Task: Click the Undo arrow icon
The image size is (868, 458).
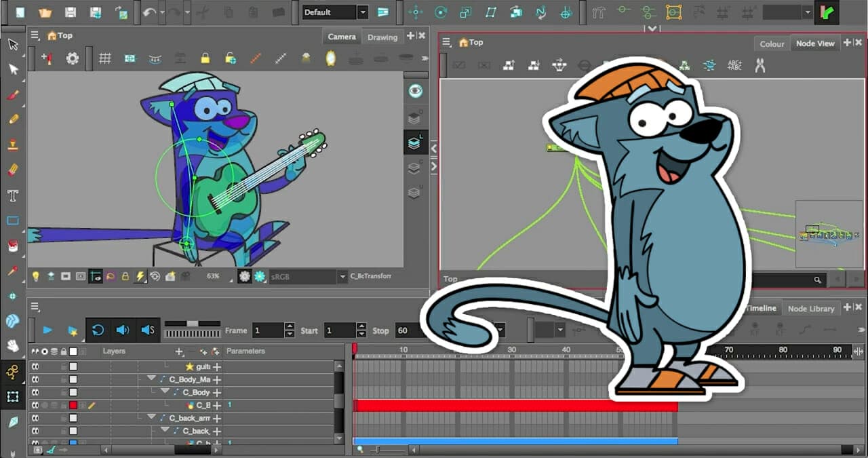Action: click(149, 12)
